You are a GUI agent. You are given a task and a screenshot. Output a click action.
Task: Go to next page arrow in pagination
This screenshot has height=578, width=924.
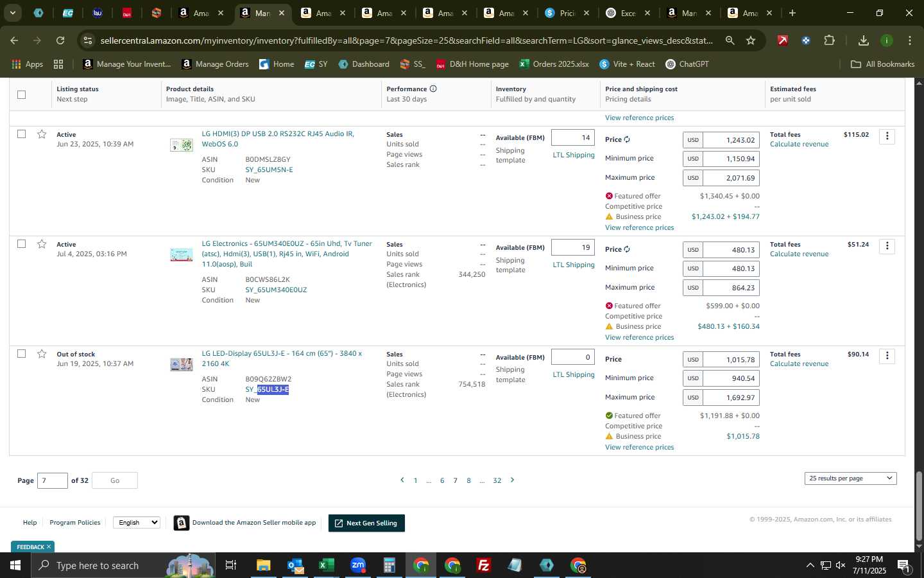point(512,480)
